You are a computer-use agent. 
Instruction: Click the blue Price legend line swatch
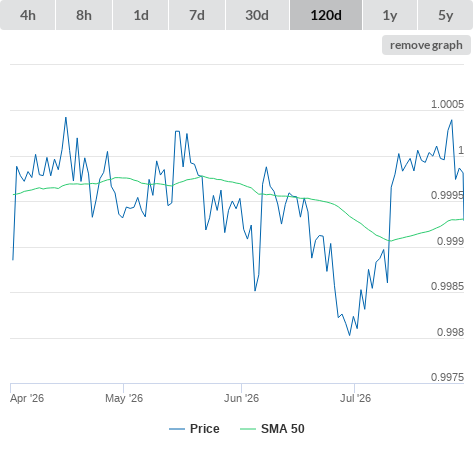[177, 429]
